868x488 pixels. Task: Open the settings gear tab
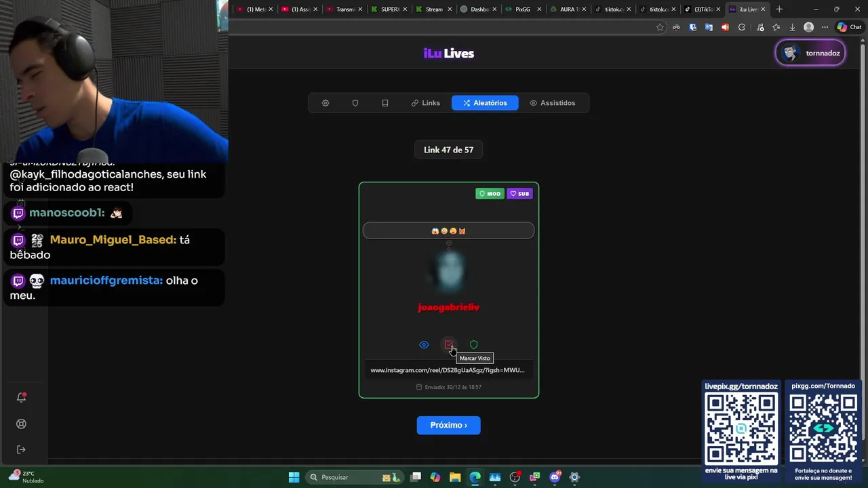pyautogui.click(x=325, y=103)
